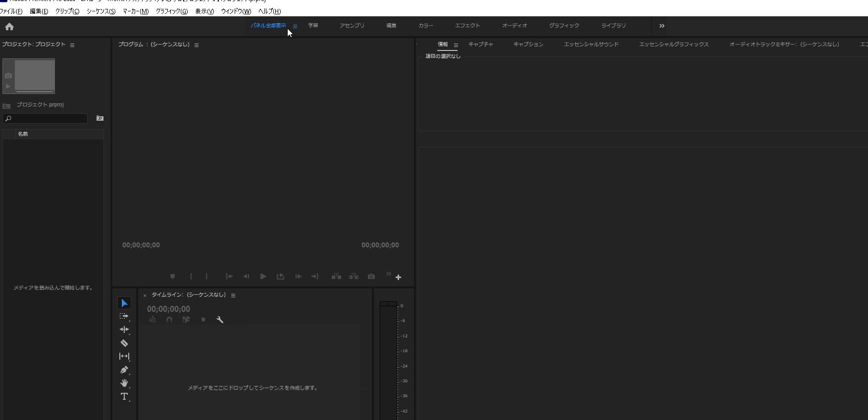Switch to the カラー workspace tab
868x420 pixels.
(425, 26)
